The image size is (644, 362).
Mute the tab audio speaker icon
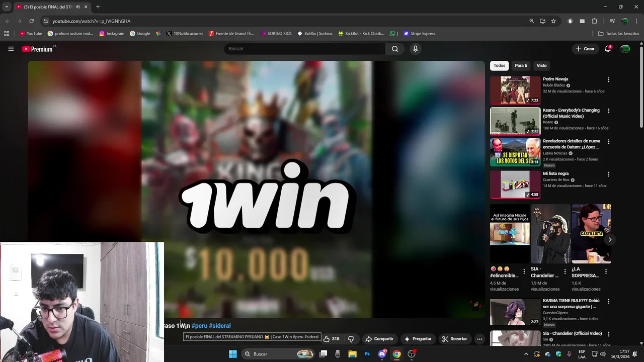click(77, 7)
